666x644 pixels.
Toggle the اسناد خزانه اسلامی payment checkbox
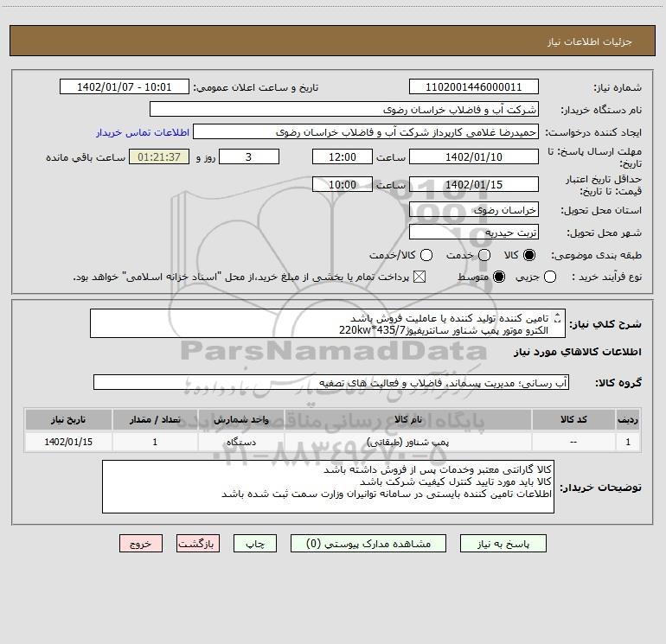(419, 277)
